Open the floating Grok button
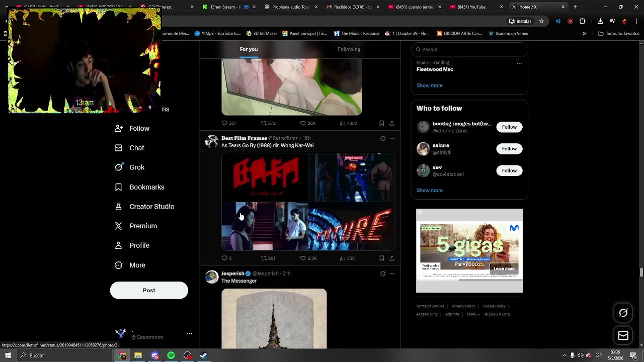Screen dimensions: 644x362 623,313
